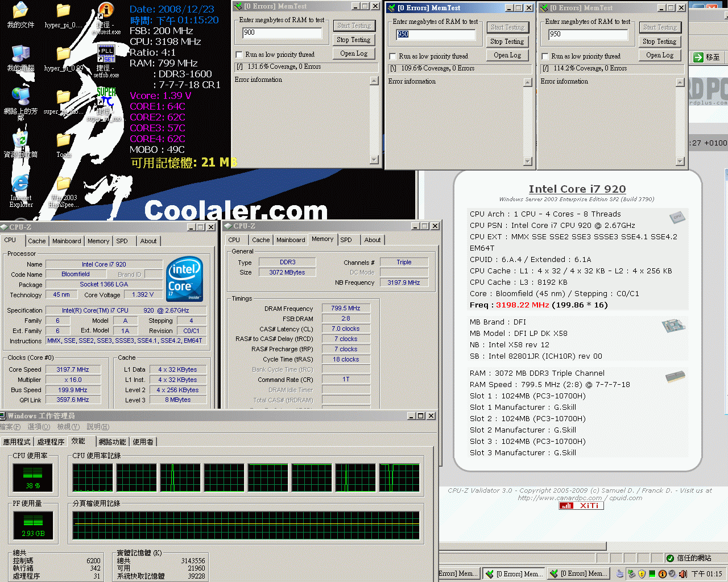Switch to 處理程序 tab in Task Manager
The width and height of the screenshot is (728, 582).
click(x=51, y=442)
